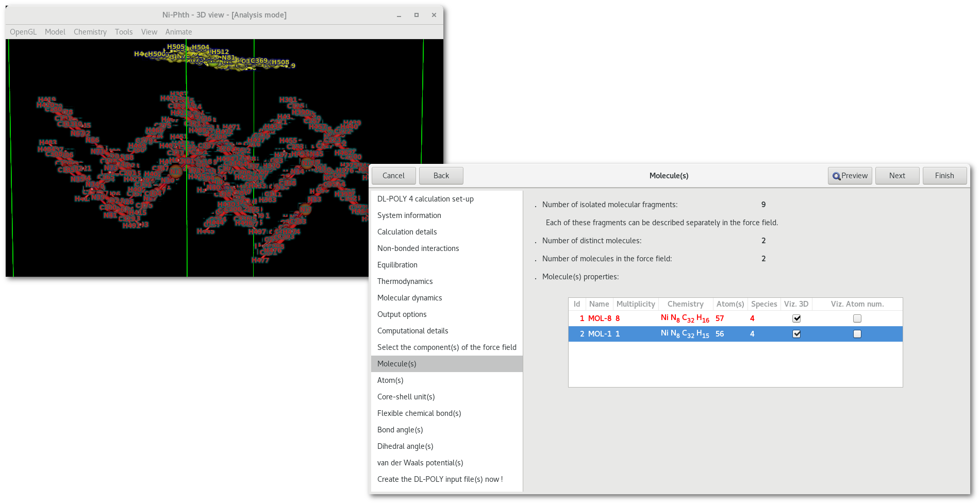980x504 pixels.
Task: Select Create the DL-POLY input file(s) now
Action: 440,479
